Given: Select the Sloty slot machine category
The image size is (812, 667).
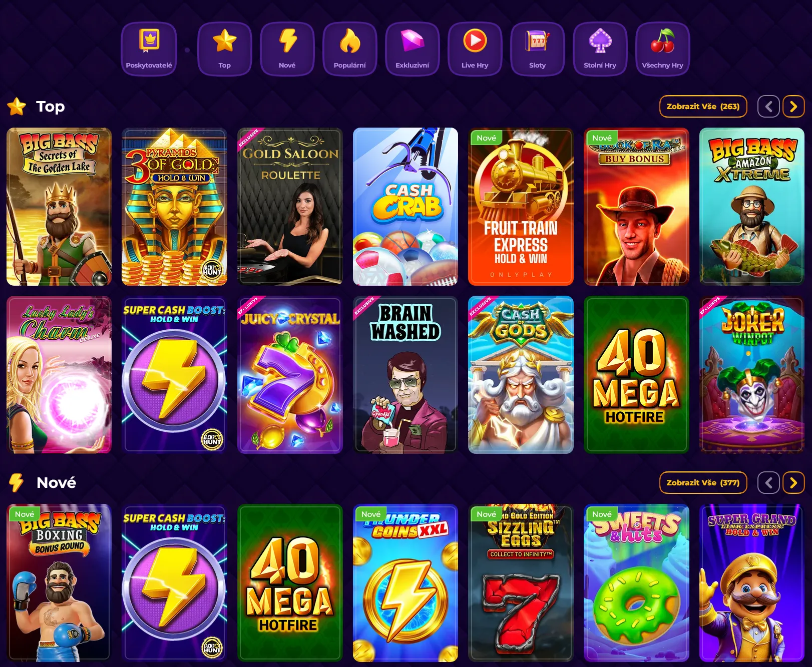Looking at the screenshot, I should click(537, 49).
